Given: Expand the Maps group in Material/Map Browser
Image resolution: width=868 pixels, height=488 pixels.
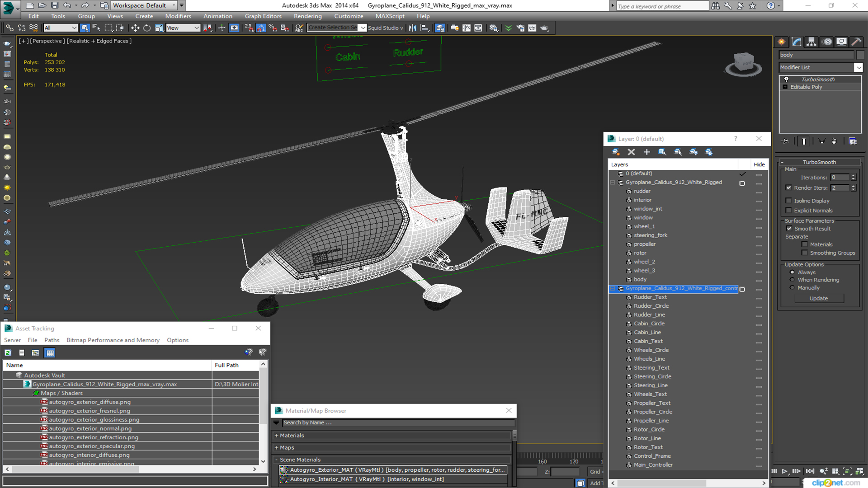Looking at the screenshot, I should [276, 448].
